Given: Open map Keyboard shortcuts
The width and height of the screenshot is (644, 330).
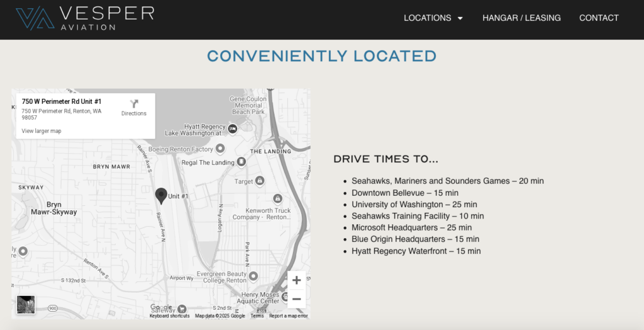Looking at the screenshot, I should click(x=170, y=316).
